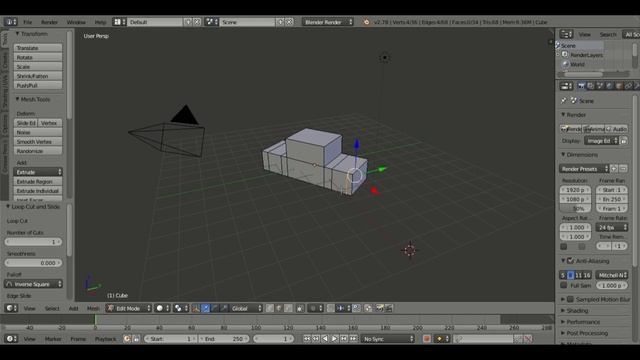Open the Window menu
Viewport: 640px width, 360px height.
pyautogui.click(x=76, y=22)
